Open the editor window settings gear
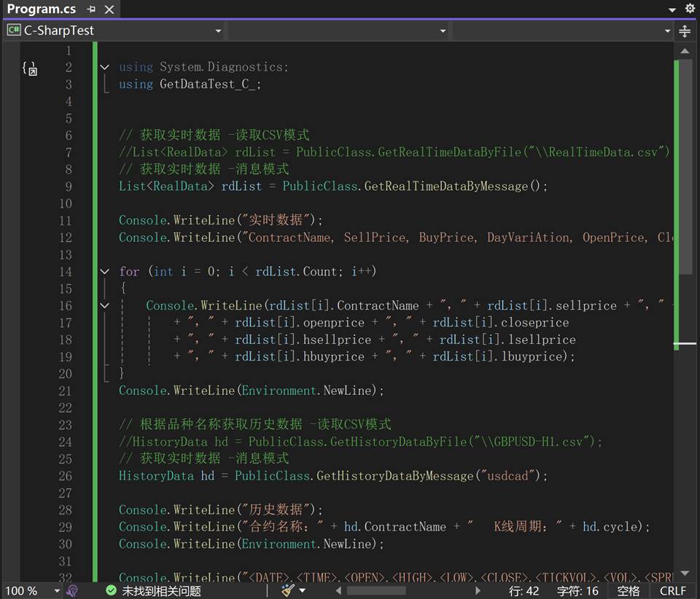The width and height of the screenshot is (700, 599). pos(690,9)
